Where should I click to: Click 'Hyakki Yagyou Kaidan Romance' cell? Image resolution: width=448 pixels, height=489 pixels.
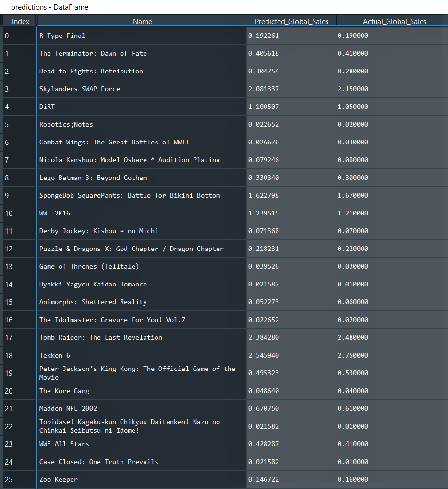click(142, 285)
